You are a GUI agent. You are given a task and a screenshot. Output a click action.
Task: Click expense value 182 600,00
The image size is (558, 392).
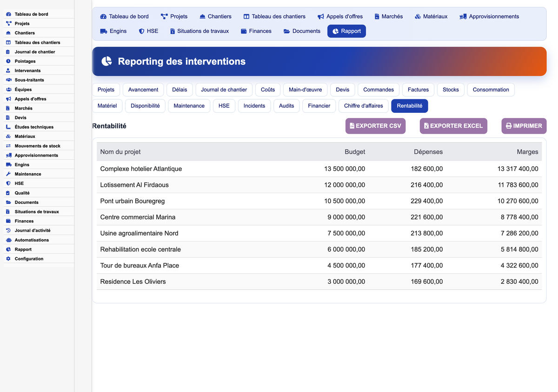pyautogui.click(x=427, y=169)
